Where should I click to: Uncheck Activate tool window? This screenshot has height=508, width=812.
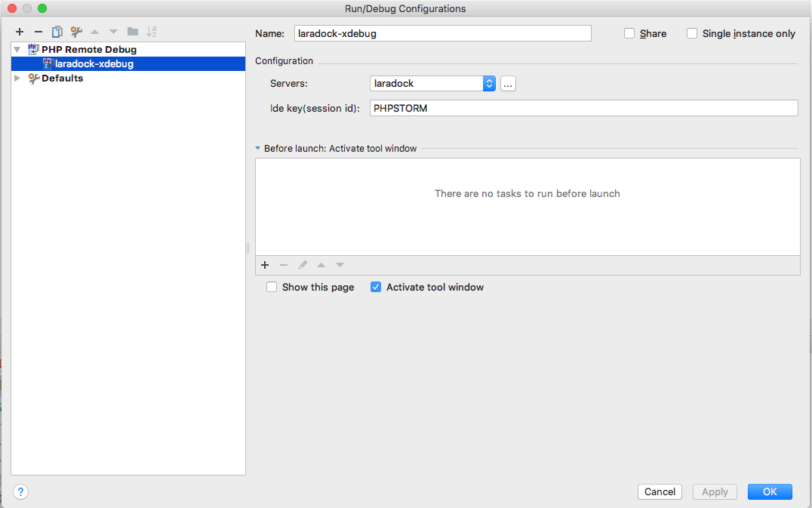[x=375, y=287]
